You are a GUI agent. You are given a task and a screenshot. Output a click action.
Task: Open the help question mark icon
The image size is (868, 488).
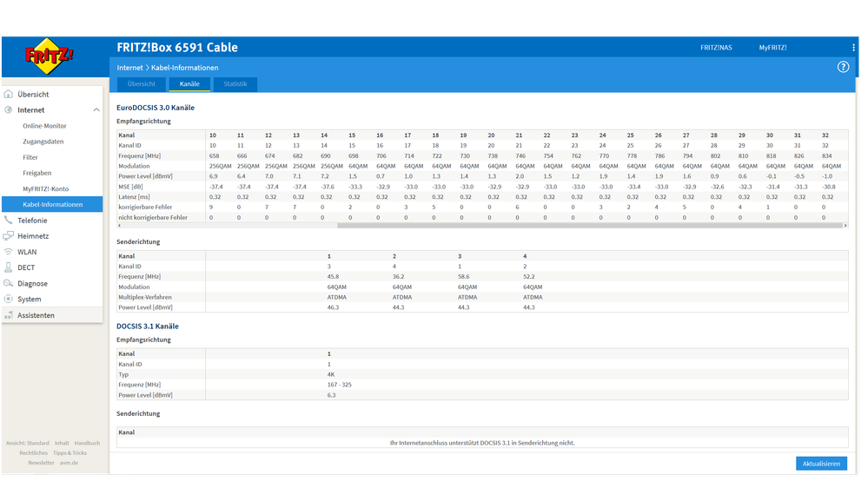[843, 67]
